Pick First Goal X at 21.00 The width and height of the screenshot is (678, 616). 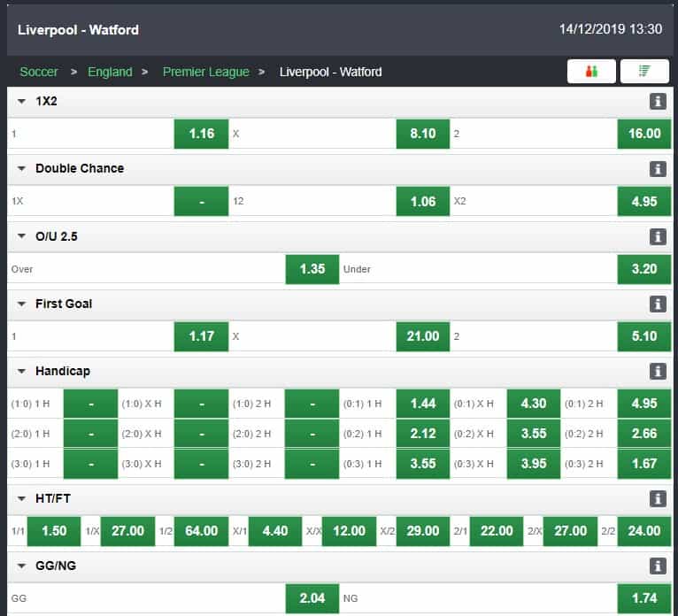423,336
